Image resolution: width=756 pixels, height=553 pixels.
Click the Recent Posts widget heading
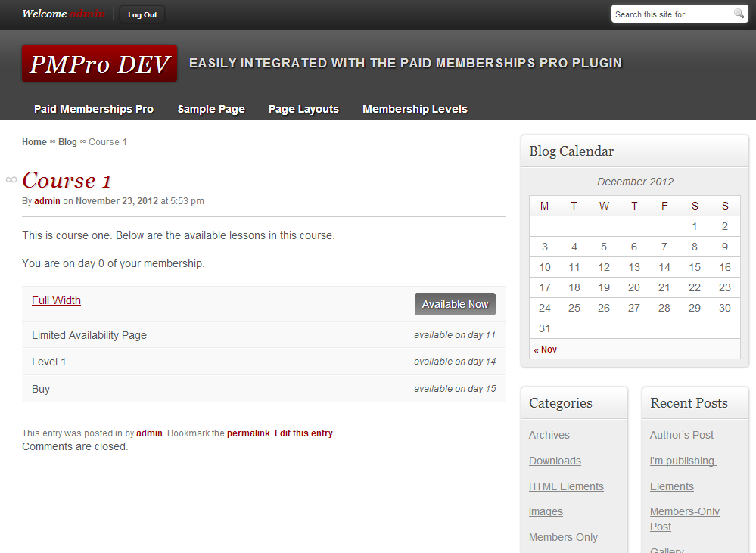point(689,403)
